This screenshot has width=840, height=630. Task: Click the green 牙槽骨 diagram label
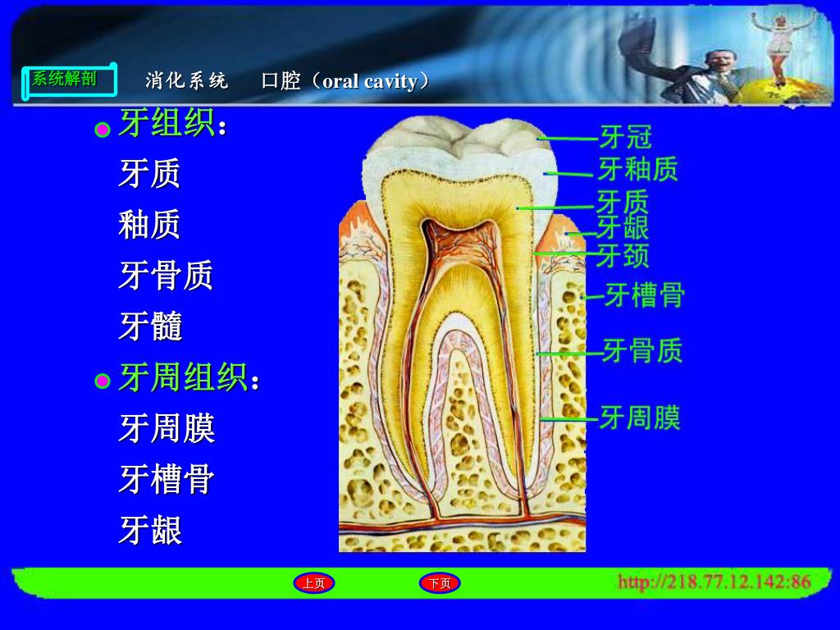pyautogui.click(x=645, y=294)
